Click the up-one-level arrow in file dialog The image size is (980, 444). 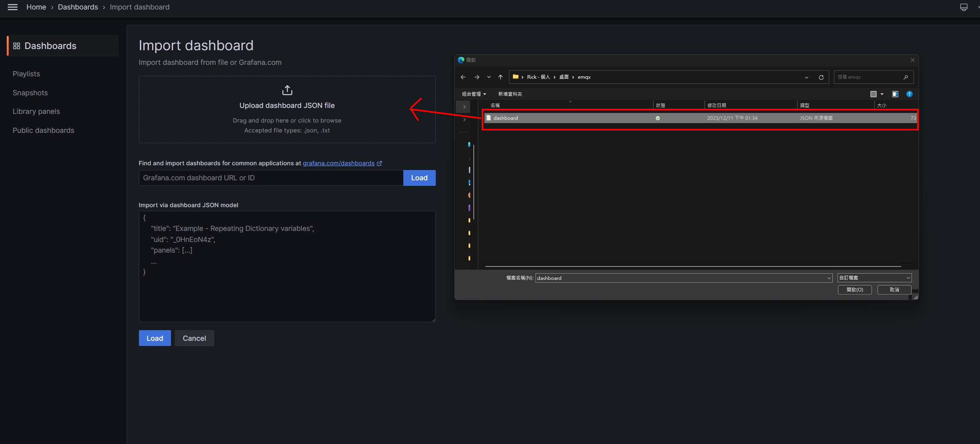tap(500, 77)
